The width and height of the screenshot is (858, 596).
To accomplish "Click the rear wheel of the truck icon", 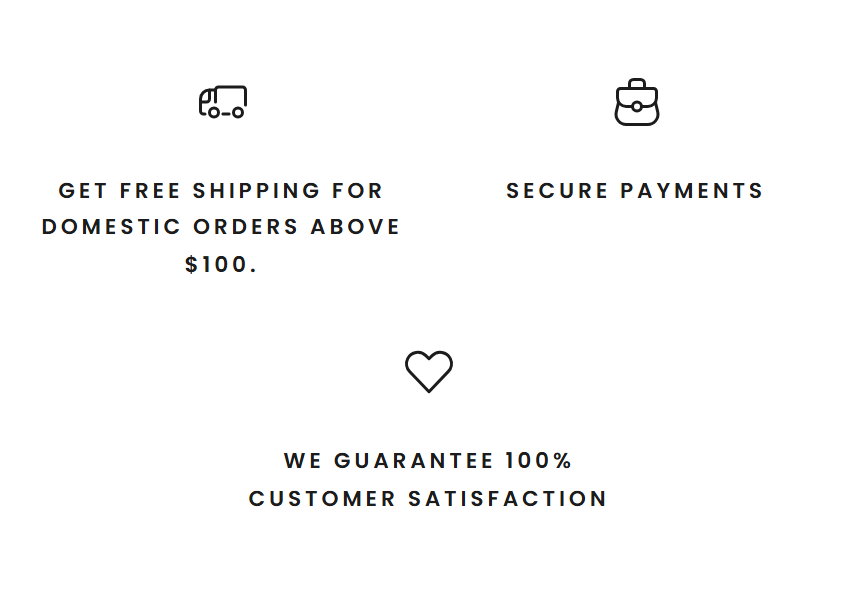I will point(238,113).
